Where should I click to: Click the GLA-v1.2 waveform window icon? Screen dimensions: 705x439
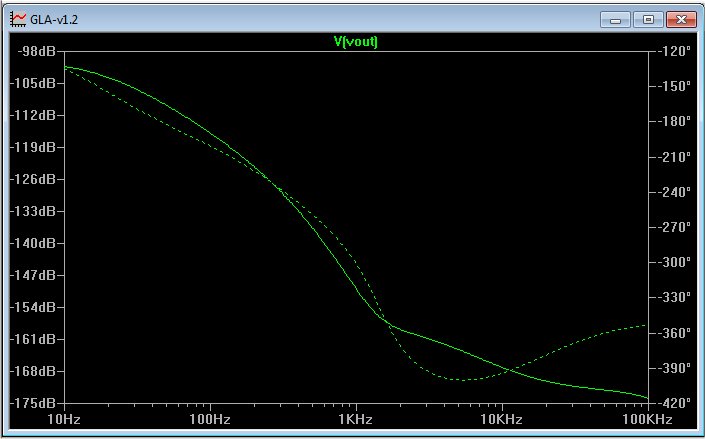[x=18, y=19]
